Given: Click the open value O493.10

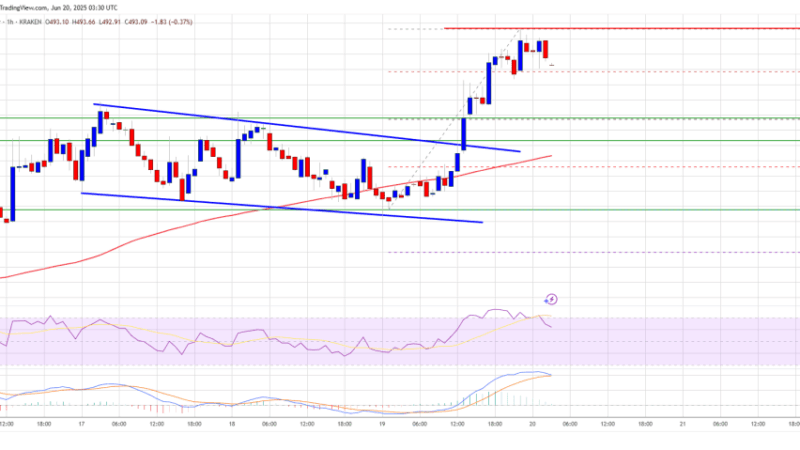Looking at the screenshot, I should (57, 22).
